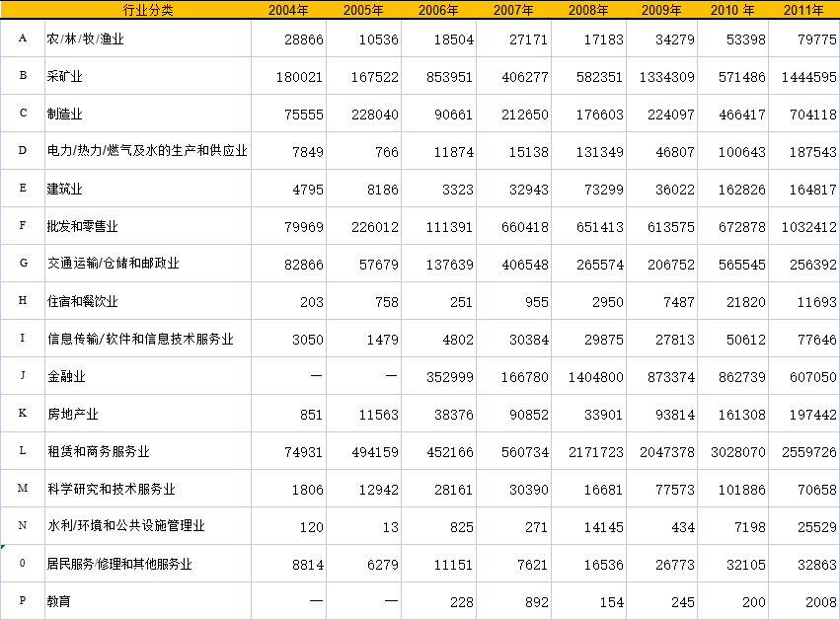
Task: Select value 1404800 in the 金融业 row
Action: click(x=588, y=375)
